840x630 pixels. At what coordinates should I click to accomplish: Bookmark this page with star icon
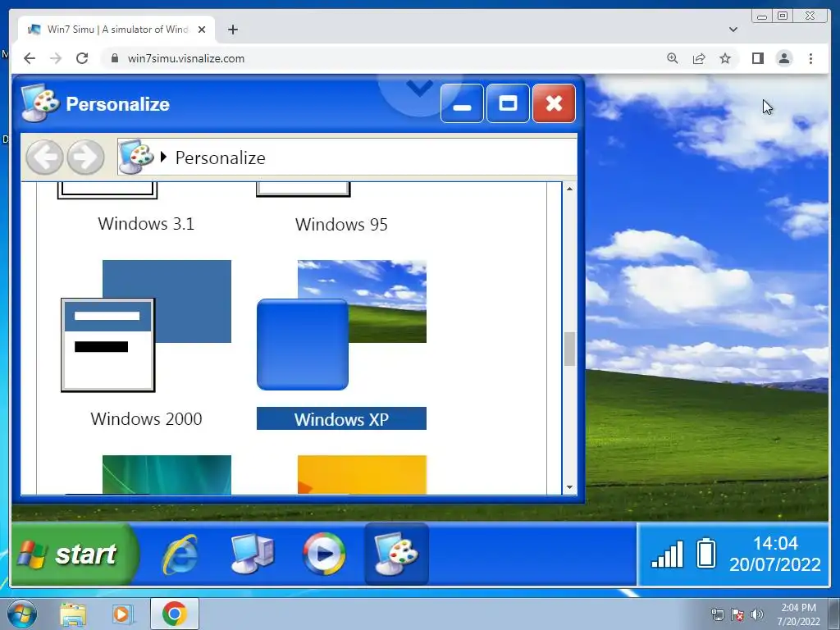coord(725,58)
